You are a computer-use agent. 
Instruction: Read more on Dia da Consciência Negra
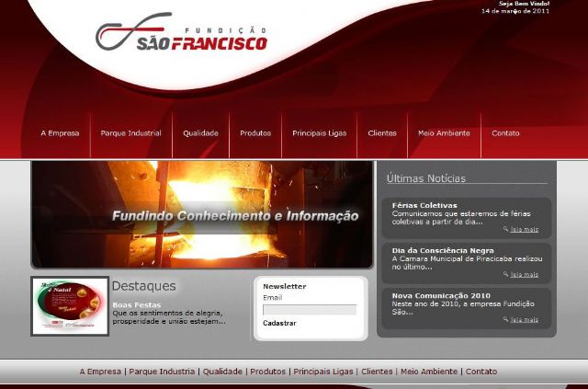click(525, 274)
